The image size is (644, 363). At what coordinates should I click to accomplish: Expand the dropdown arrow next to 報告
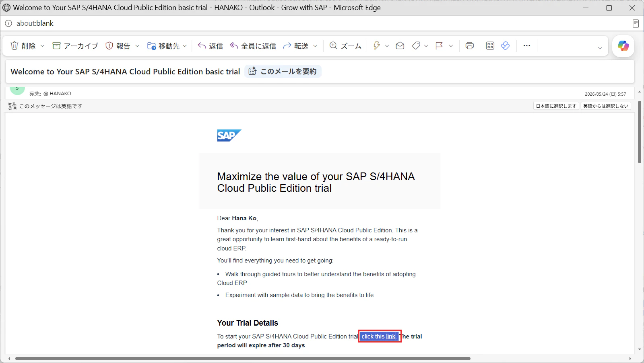(x=137, y=46)
